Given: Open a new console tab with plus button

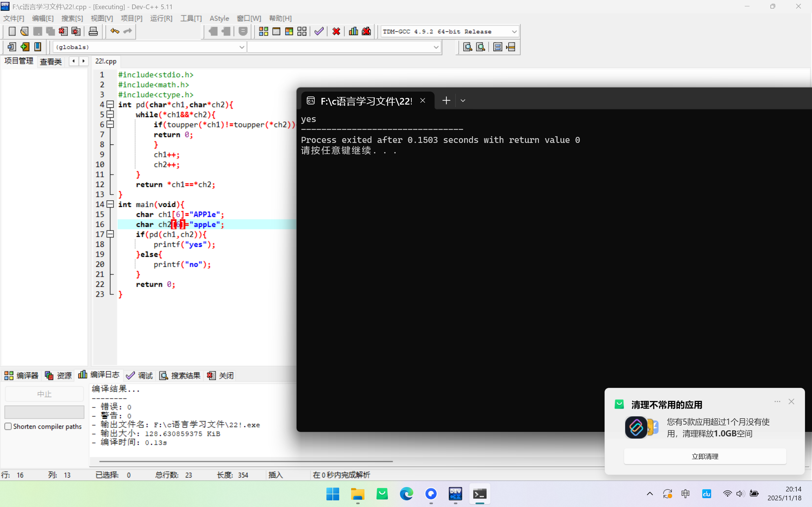Looking at the screenshot, I should click(x=446, y=100).
